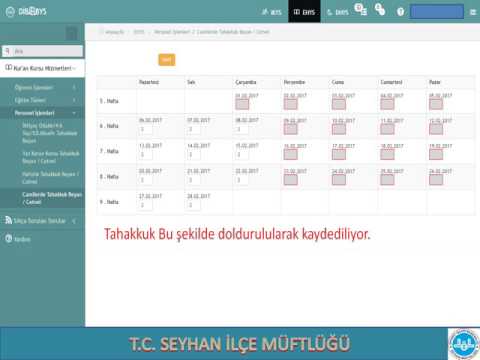The width and height of the screenshot is (480, 360).
Task: Click the hours field for 14.02.2017
Action: pyautogui.click(x=194, y=155)
